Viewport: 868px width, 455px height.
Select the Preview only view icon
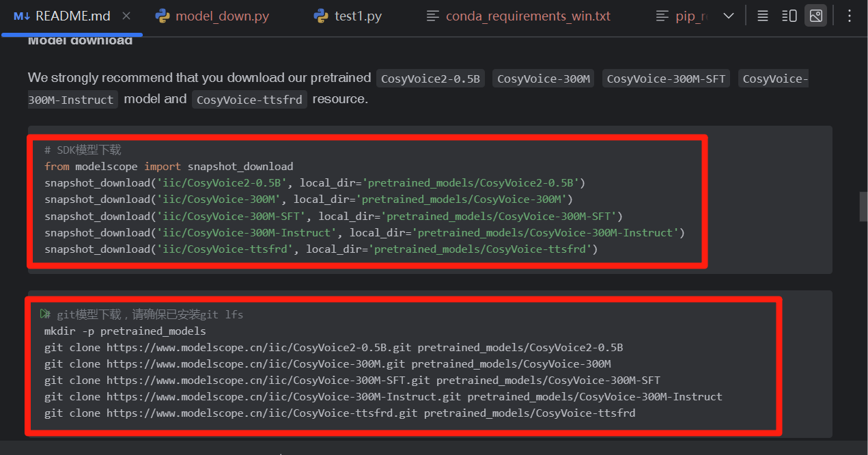pos(815,15)
